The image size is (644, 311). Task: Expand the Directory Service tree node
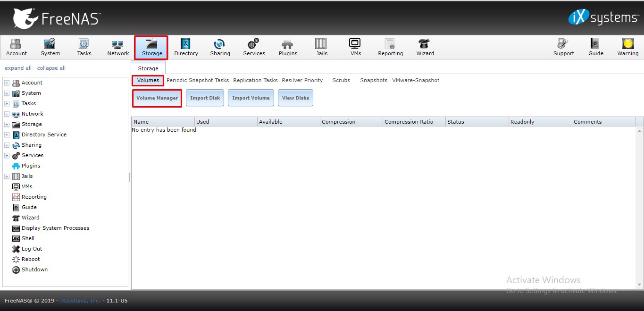click(7, 134)
